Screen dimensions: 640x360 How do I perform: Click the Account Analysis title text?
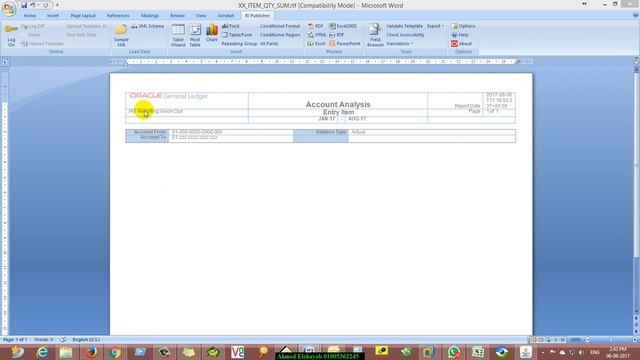tap(338, 104)
